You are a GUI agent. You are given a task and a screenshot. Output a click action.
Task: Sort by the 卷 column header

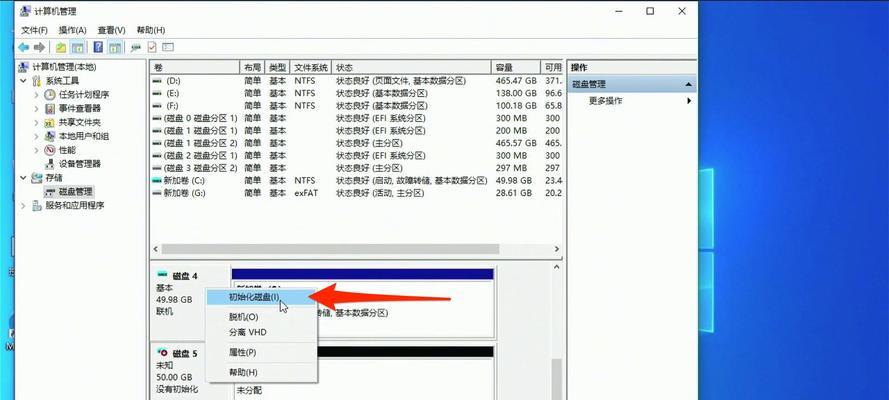(x=195, y=67)
